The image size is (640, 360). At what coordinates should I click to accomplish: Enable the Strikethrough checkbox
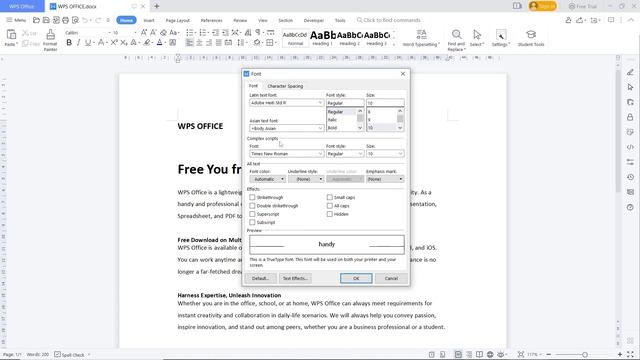point(252,197)
